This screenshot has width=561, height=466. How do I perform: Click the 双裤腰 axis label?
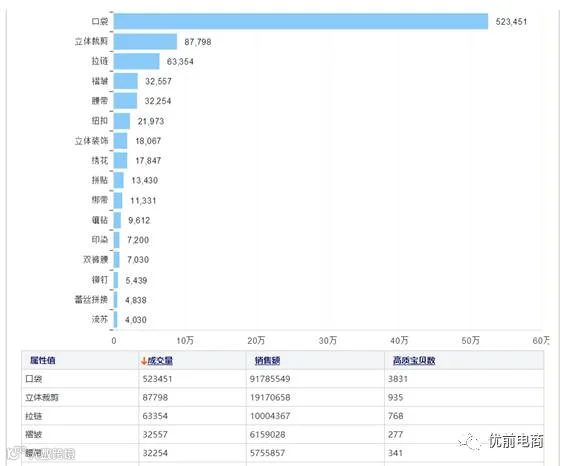[96, 259]
